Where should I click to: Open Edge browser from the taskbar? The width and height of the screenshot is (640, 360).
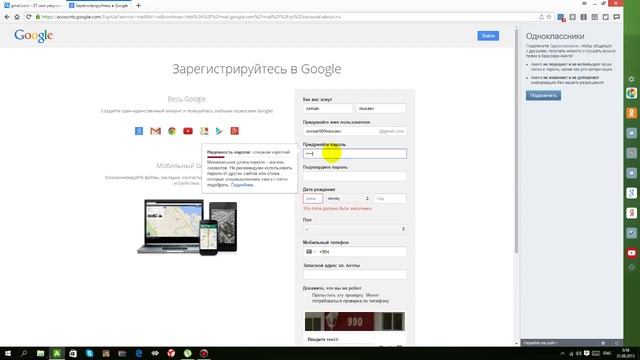click(x=139, y=353)
